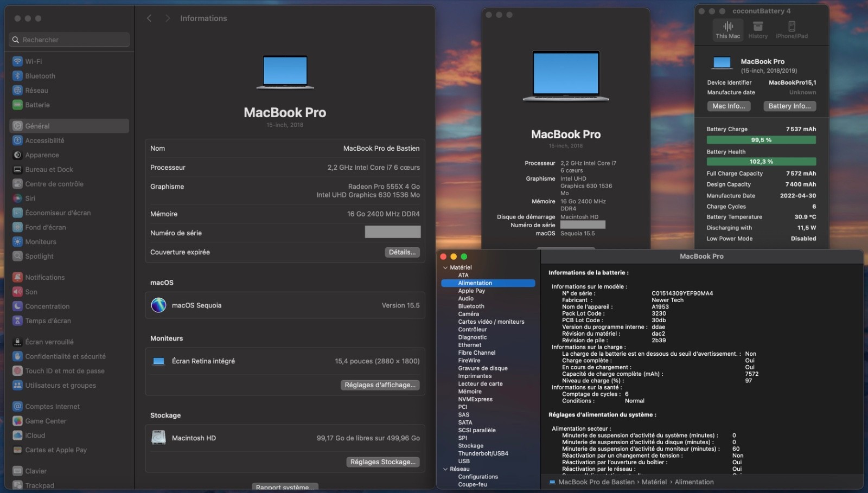
Task: Select Cartes vidéo / moniteurs tree item
Action: 491,322
